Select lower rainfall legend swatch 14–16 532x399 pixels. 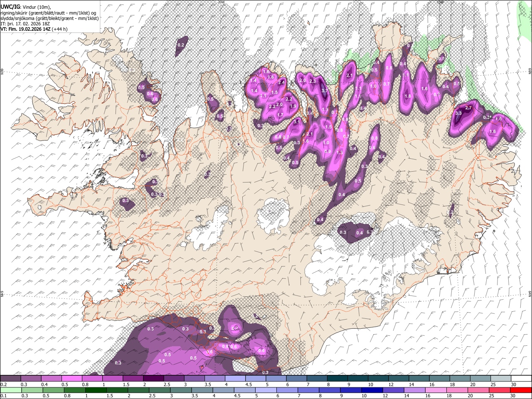click(415, 390)
